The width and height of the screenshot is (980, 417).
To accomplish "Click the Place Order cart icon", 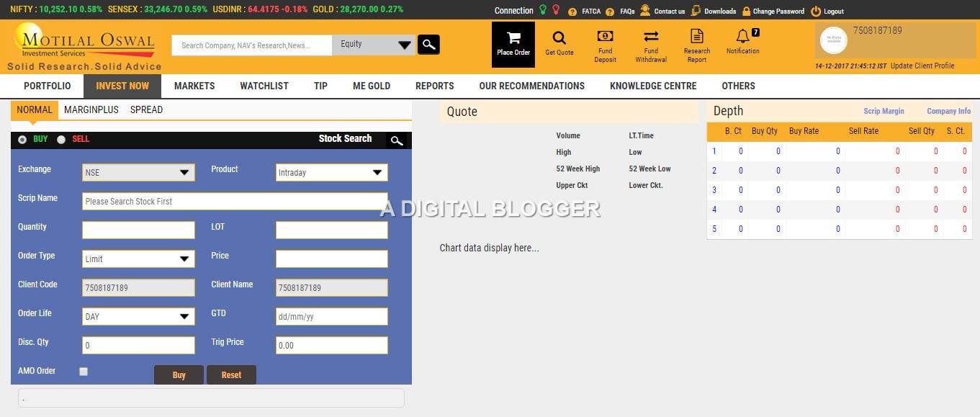I will (513, 38).
